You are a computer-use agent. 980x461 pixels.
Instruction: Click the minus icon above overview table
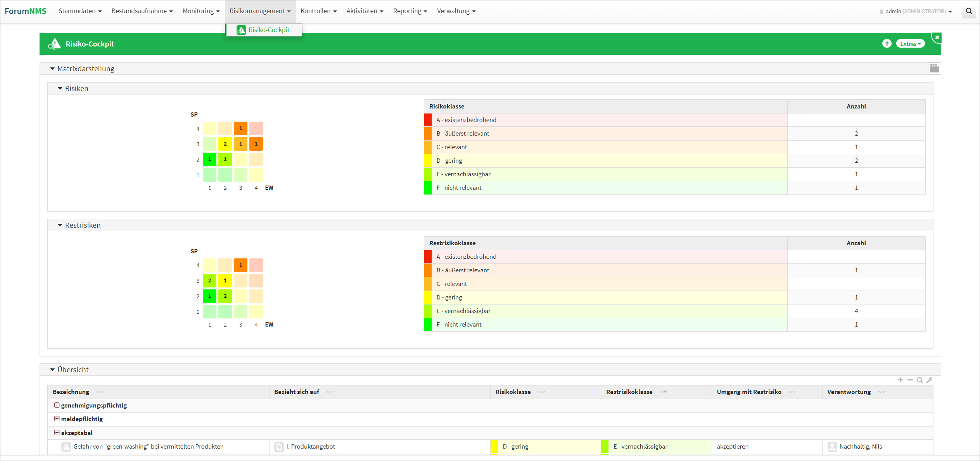coord(910,380)
